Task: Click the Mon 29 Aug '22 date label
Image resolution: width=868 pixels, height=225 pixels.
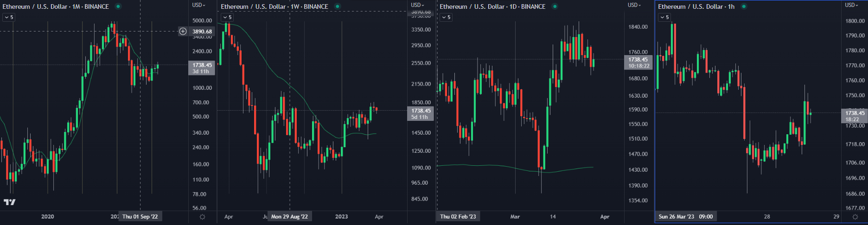Action: (289, 217)
